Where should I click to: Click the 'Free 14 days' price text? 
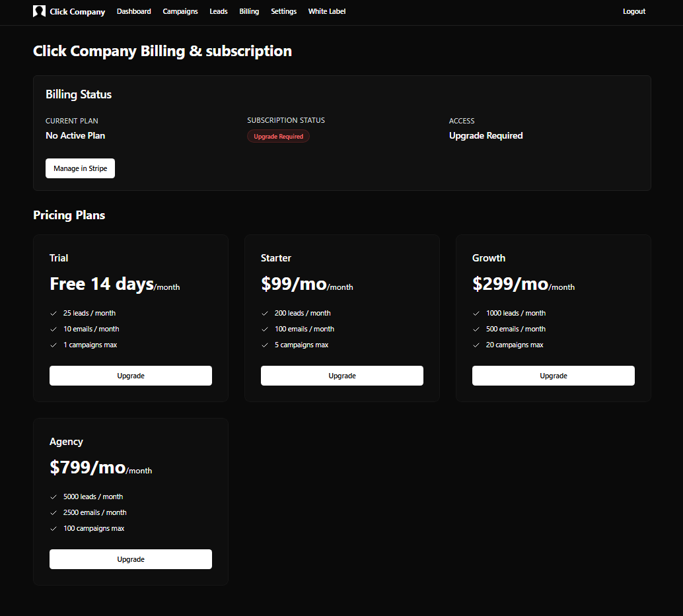pos(102,284)
